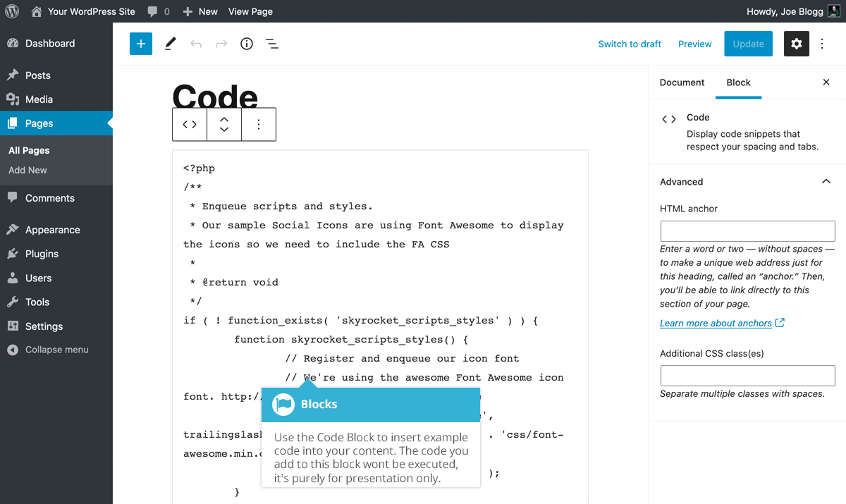Focus the Additional CSS class(es) field

(747, 375)
